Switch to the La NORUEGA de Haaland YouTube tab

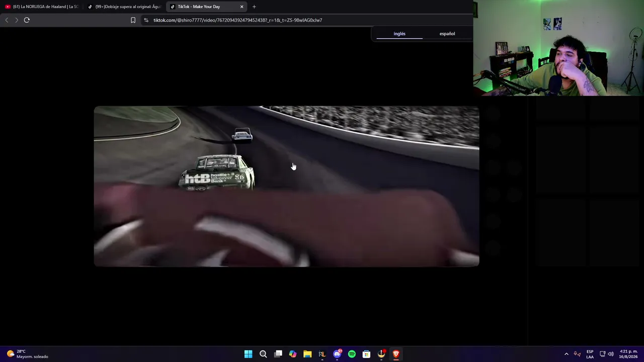[42, 7]
